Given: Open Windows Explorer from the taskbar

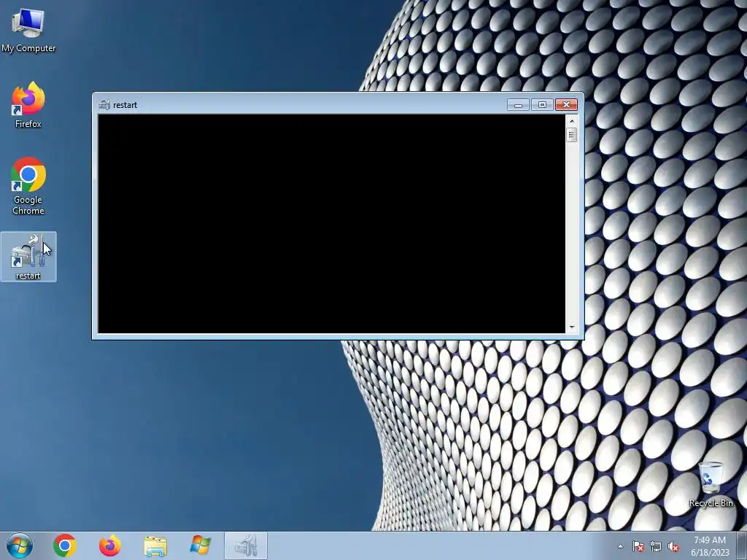Looking at the screenshot, I should (x=155, y=545).
